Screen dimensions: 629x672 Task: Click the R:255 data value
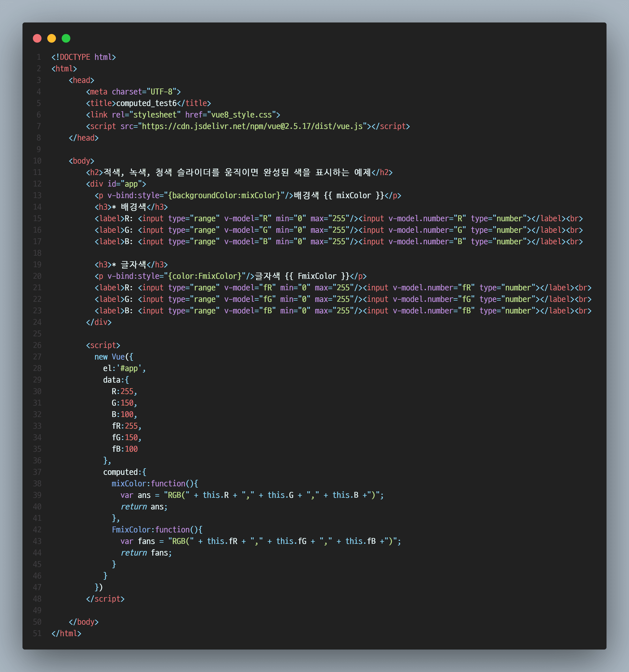pyautogui.click(x=125, y=391)
